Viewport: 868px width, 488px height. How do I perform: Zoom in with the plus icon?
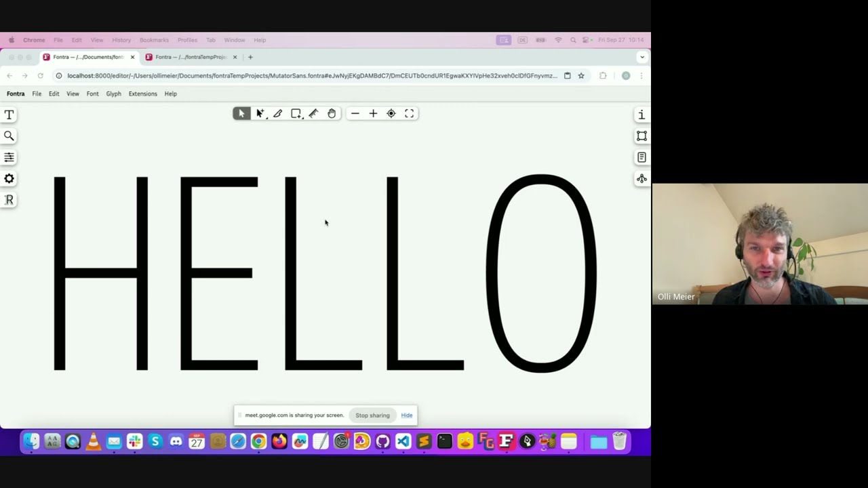click(373, 114)
